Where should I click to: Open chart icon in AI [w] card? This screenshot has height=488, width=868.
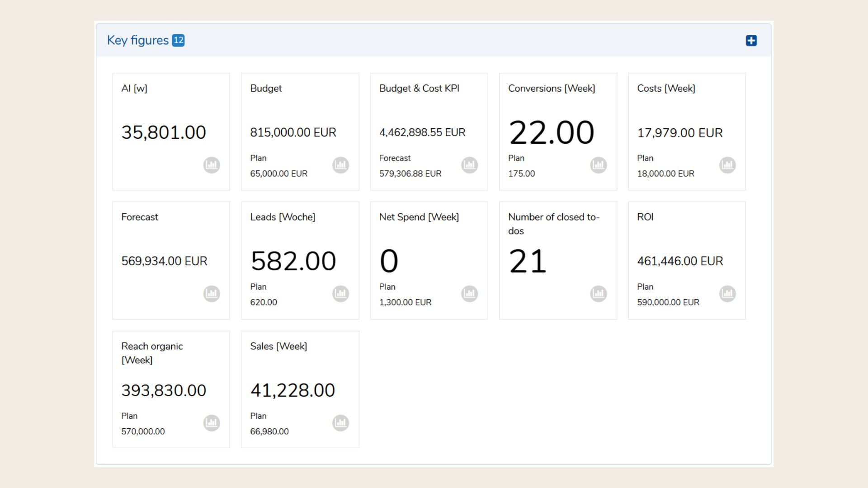[212, 165]
